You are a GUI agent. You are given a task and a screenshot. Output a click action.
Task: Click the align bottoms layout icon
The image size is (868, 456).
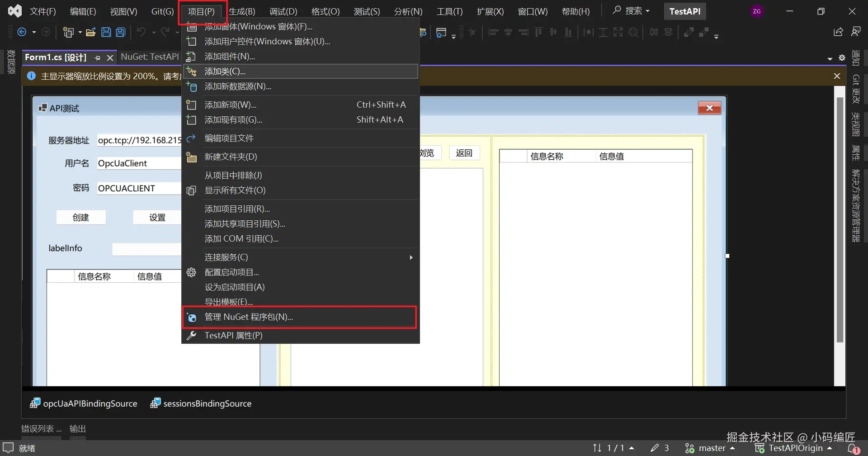pyautogui.click(x=568, y=32)
